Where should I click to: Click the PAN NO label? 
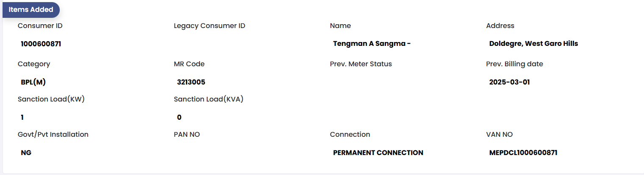[187, 135]
